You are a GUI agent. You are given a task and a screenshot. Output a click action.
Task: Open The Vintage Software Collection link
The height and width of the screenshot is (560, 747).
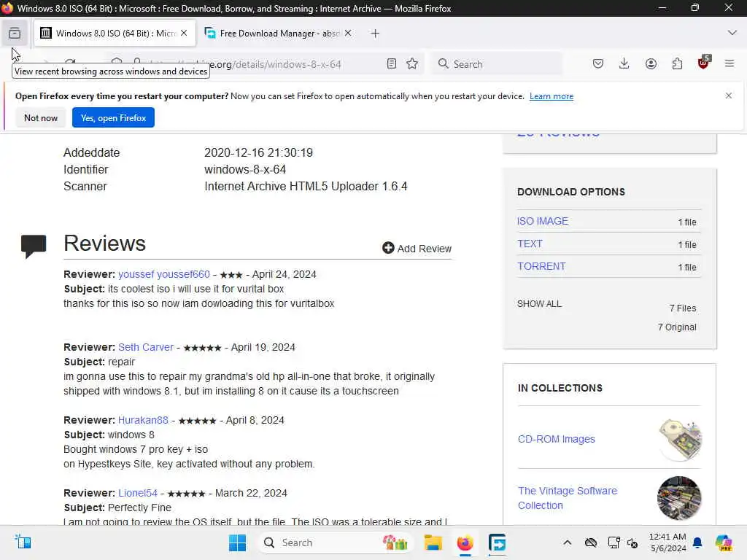(x=568, y=498)
